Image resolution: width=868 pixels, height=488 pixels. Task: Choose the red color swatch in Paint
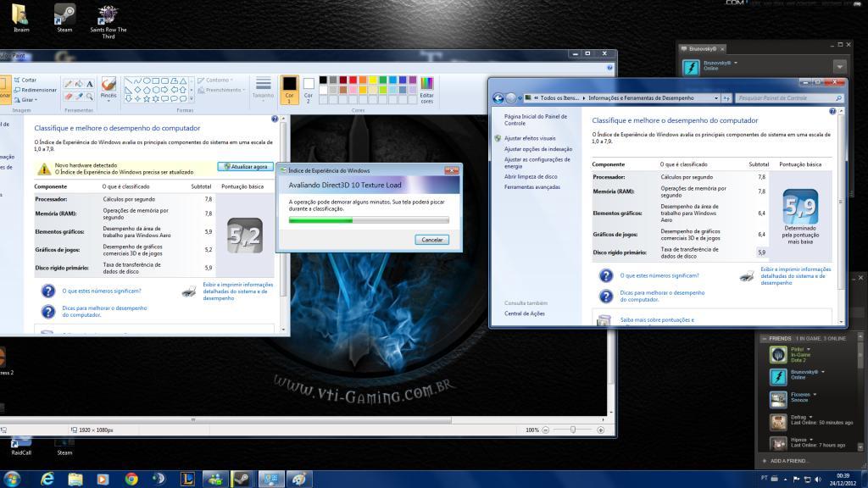click(x=353, y=80)
